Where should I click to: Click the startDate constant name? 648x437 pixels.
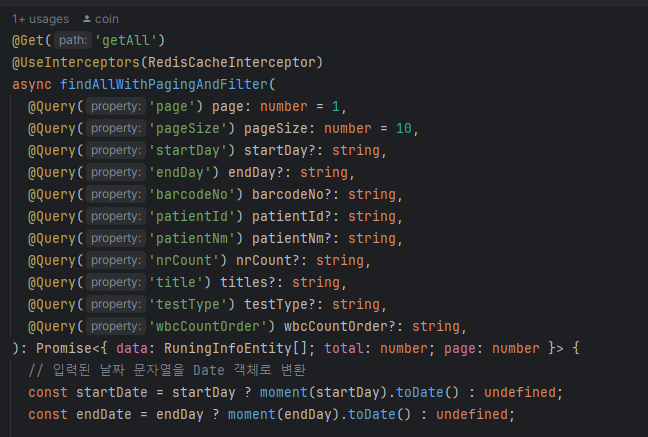tap(112, 392)
